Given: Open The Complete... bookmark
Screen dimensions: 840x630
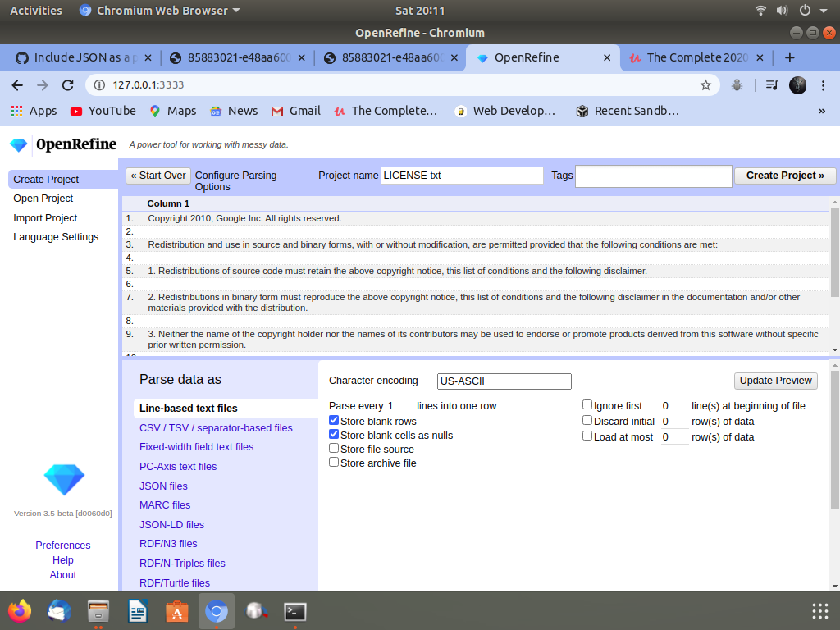Looking at the screenshot, I should [386, 111].
